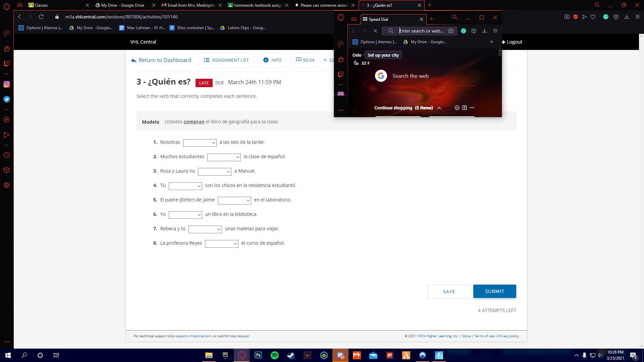Click the Opera sidebar settings gear
The image size is (644, 362).
pos(7,185)
